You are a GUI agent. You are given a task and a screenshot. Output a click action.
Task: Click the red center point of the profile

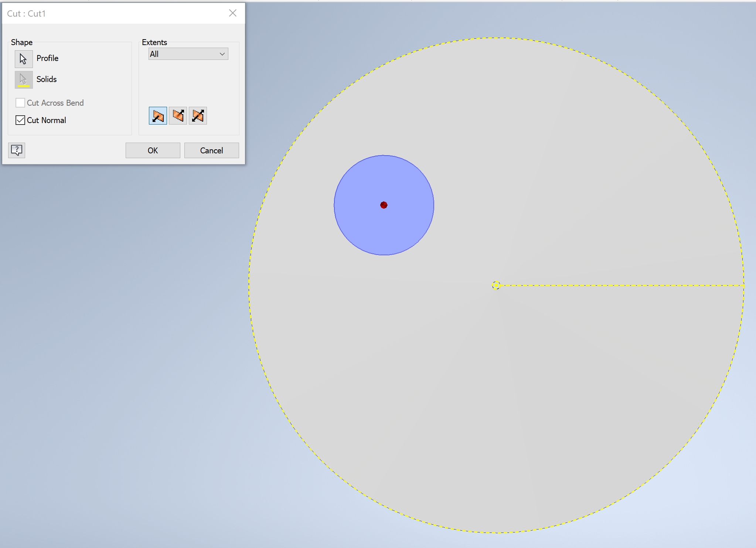point(384,205)
